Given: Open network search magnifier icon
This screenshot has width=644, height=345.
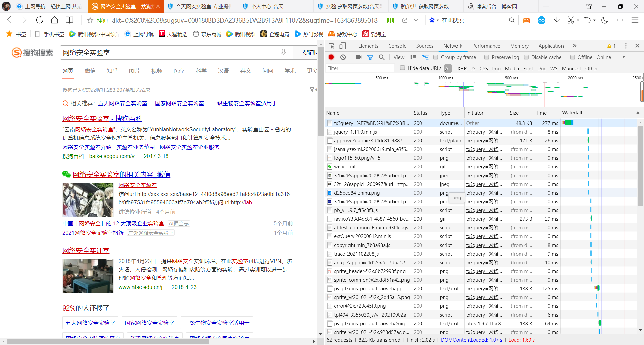Looking at the screenshot, I should [382, 57].
